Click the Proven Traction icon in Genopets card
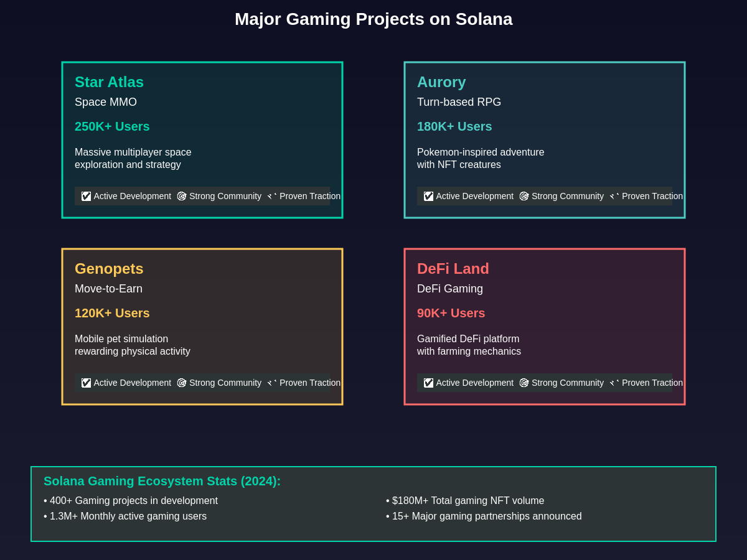The height and width of the screenshot is (560, 747). pyautogui.click(x=272, y=383)
